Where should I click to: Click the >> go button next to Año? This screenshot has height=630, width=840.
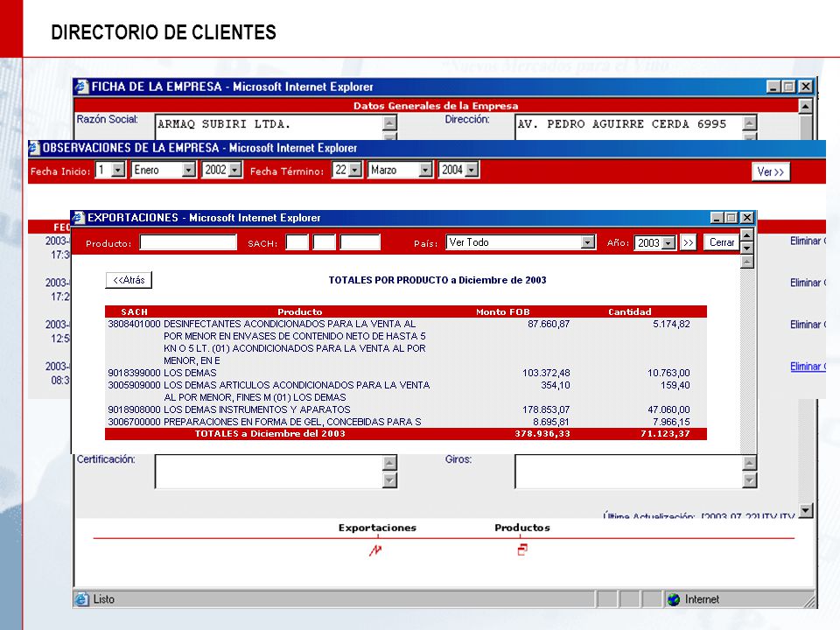689,242
